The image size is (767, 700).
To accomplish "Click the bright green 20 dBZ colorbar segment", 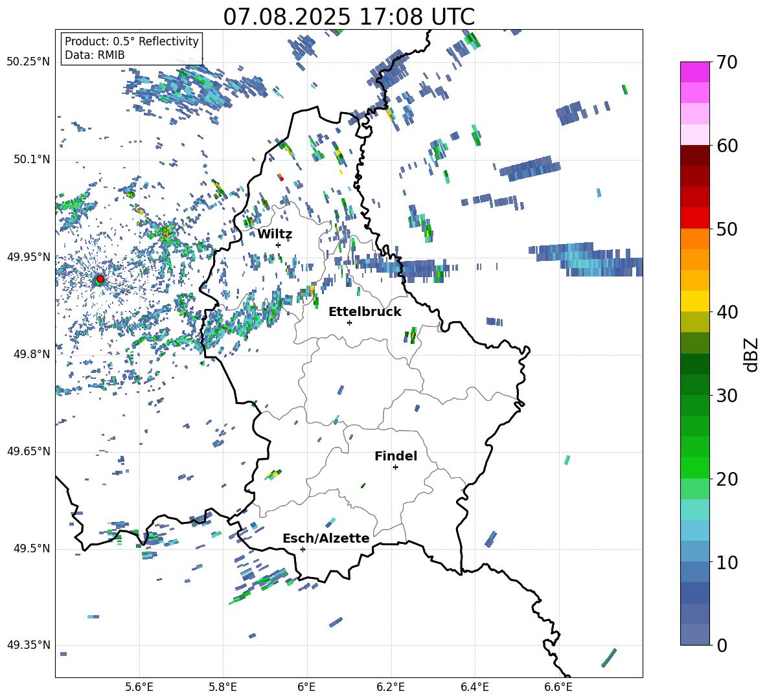I will [x=695, y=468].
